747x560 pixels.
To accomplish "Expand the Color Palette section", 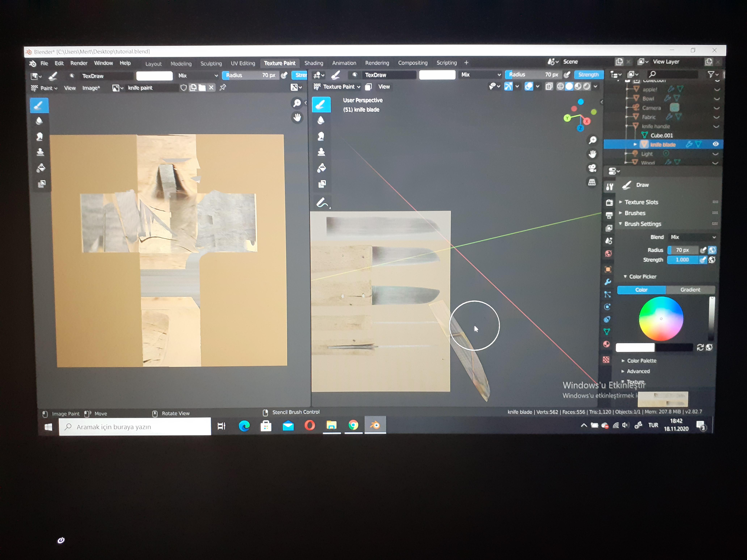I will (641, 360).
